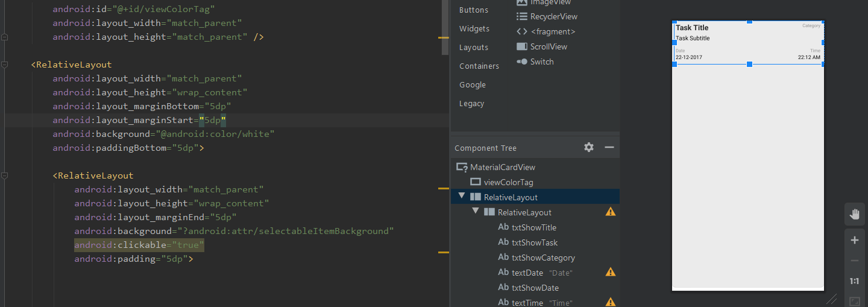Select MaterialCardView in Component Tree
The width and height of the screenshot is (868, 307).
click(x=502, y=167)
